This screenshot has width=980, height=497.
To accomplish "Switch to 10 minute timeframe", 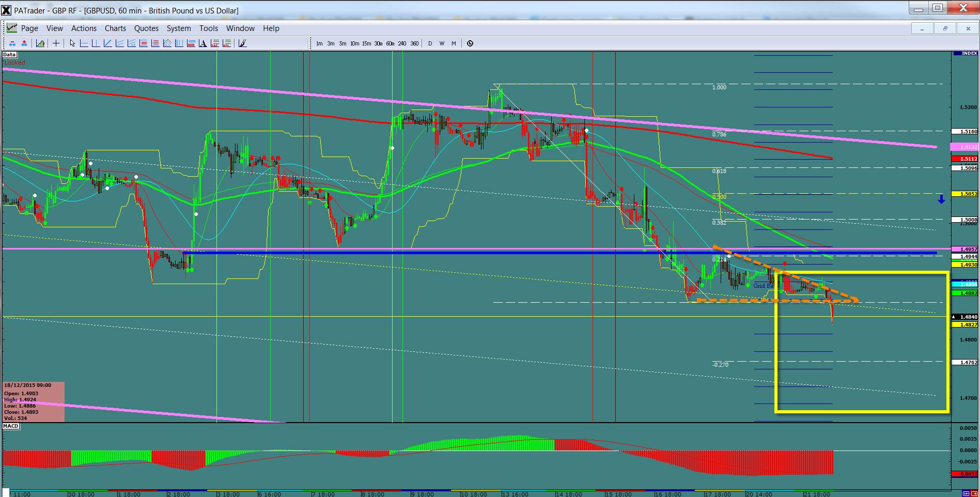I will point(354,43).
